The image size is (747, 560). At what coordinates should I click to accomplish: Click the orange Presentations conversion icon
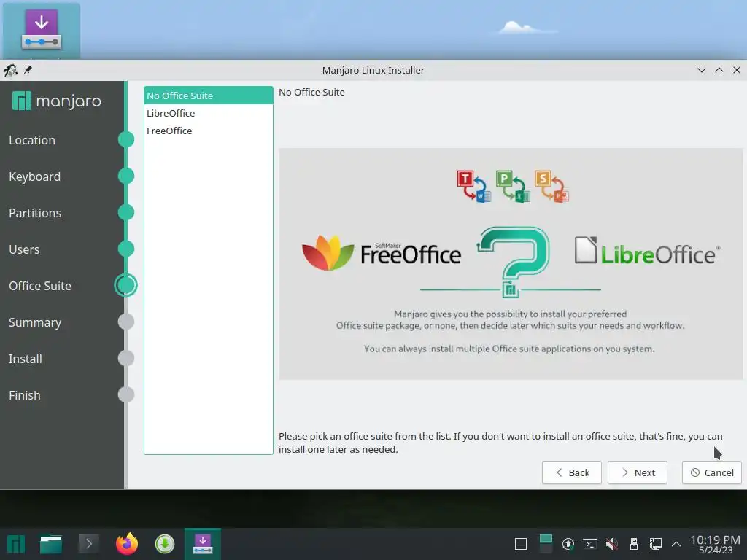pos(551,186)
